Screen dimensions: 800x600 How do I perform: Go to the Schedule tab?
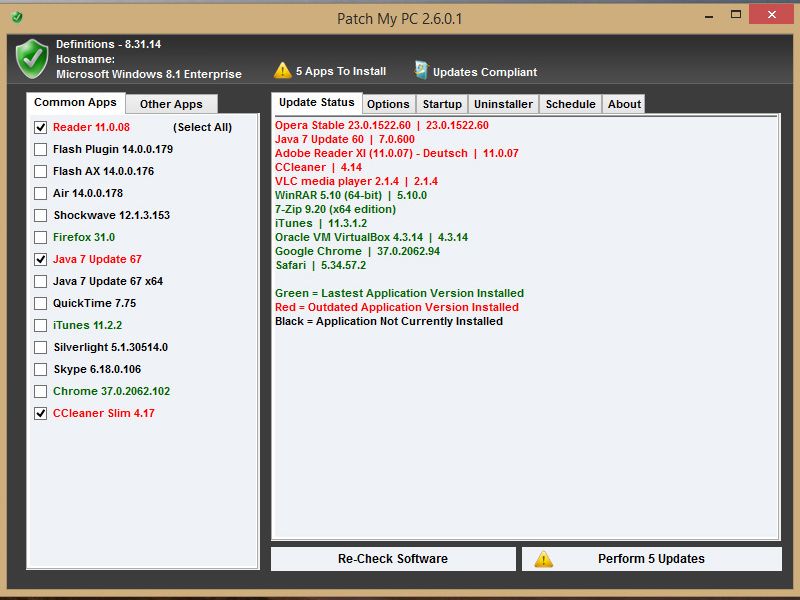570,104
